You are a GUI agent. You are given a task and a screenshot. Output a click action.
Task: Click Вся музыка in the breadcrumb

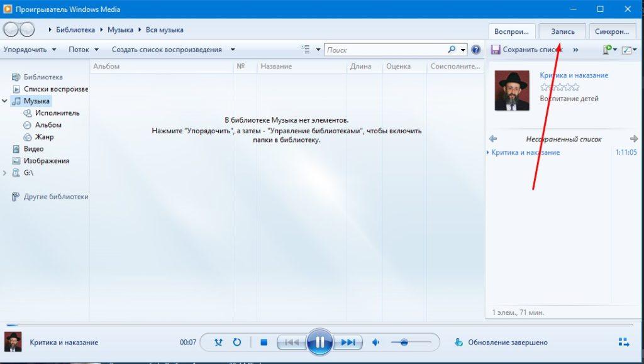pos(164,30)
